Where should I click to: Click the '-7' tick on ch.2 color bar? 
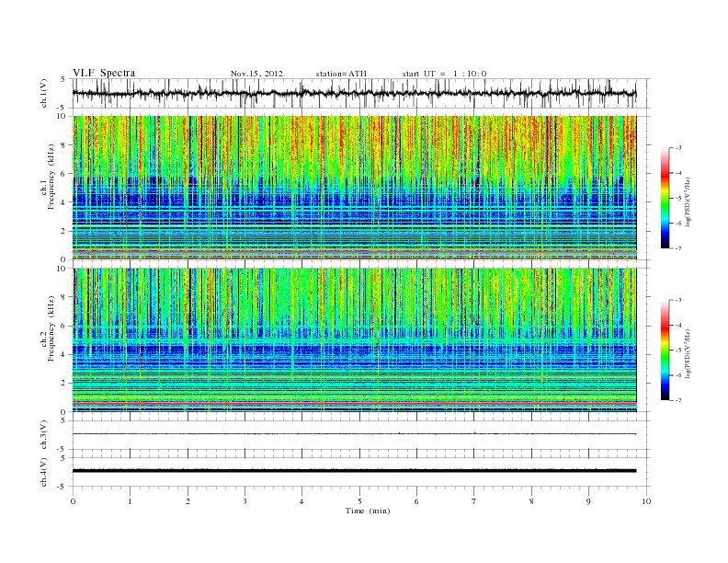(678, 400)
